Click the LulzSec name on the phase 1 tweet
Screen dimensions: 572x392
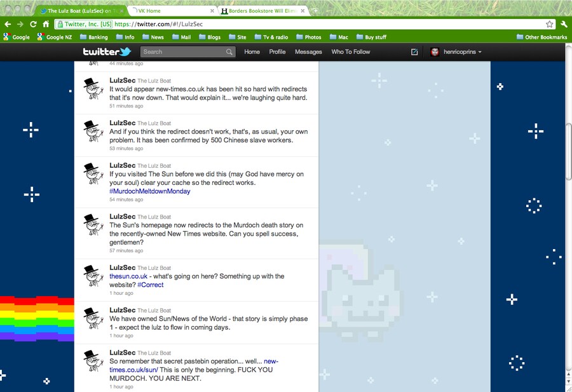[x=122, y=310]
